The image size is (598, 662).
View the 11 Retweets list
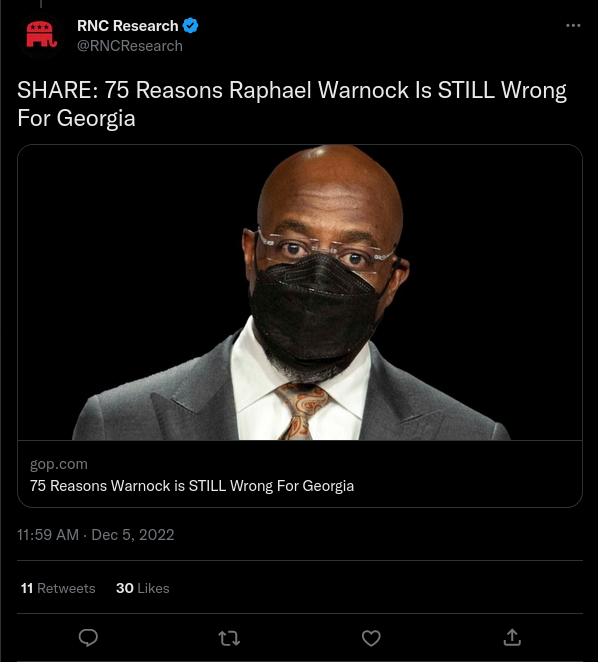click(x=58, y=588)
